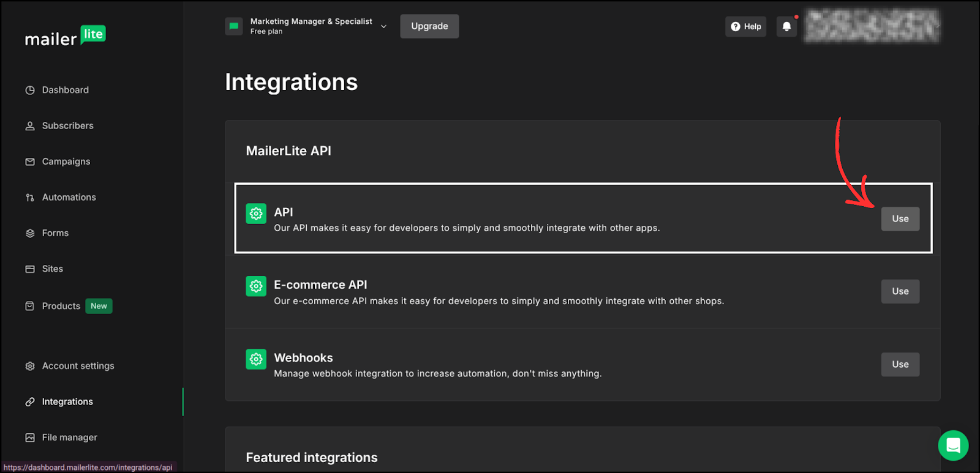Click the Campaigns envelope icon
The image size is (980, 473).
[30, 162]
